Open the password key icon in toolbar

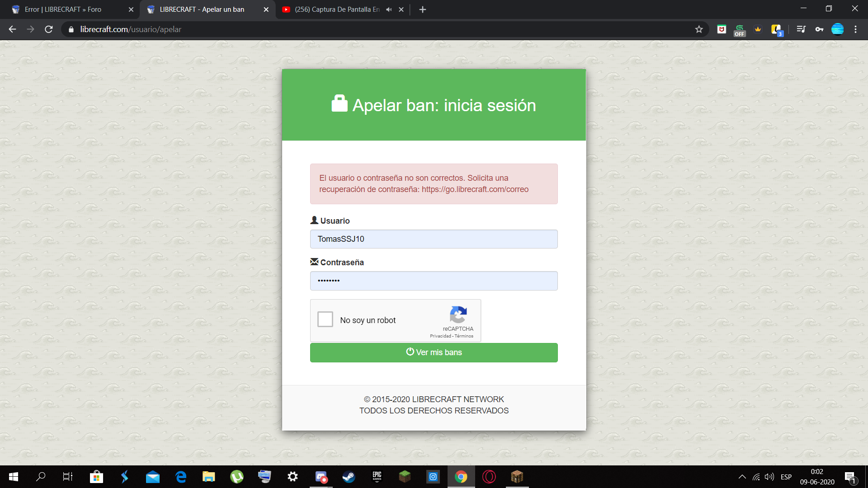coord(819,29)
